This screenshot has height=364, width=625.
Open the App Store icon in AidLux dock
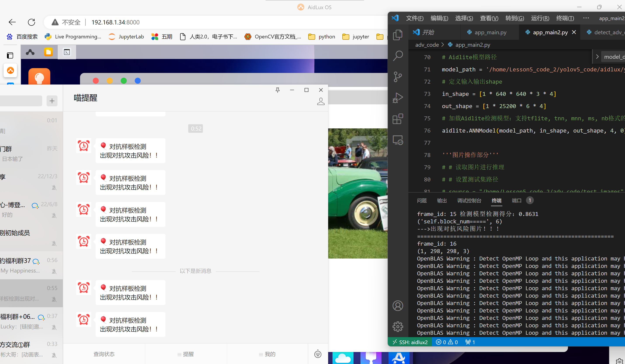pos(399,358)
